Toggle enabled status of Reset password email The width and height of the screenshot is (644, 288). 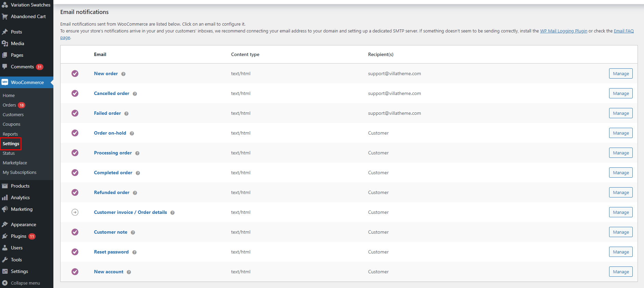tap(75, 252)
